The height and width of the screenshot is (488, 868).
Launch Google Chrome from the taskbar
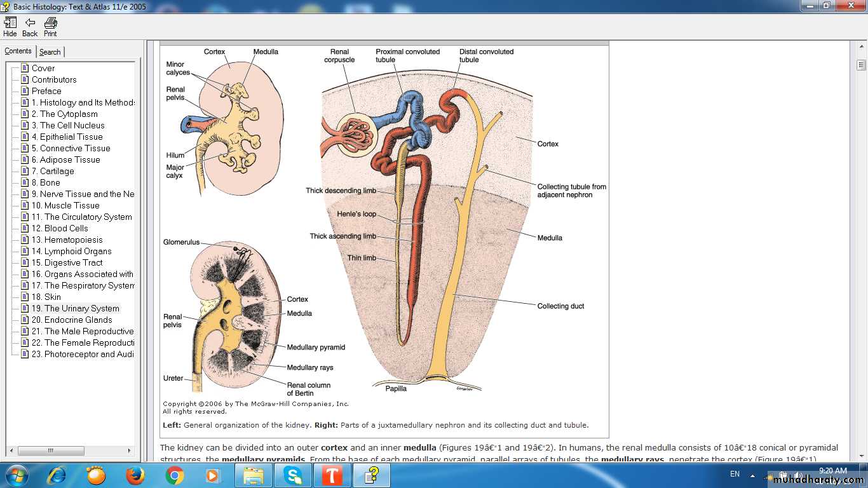coord(175,475)
